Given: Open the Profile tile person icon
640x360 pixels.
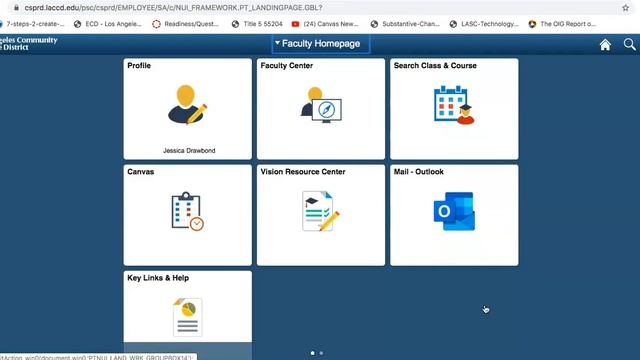Looking at the screenshot, I should point(187,104).
